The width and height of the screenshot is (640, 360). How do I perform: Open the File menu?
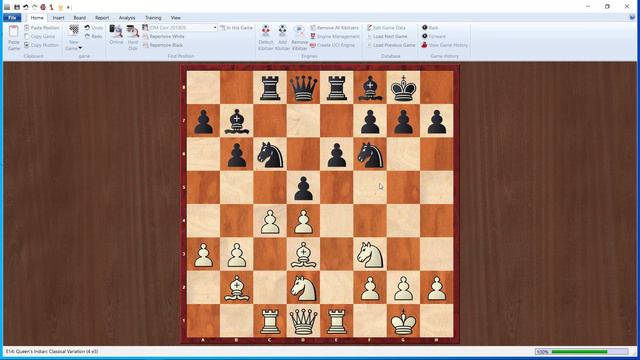pyautogui.click(x=12, y=18)
